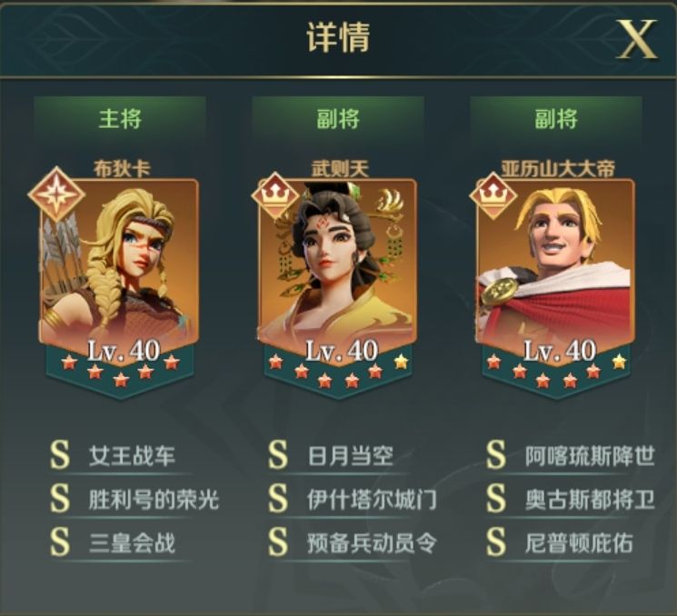Click the star badge icon on 布狄卡
Screen dimensions: 677x616
56,195
